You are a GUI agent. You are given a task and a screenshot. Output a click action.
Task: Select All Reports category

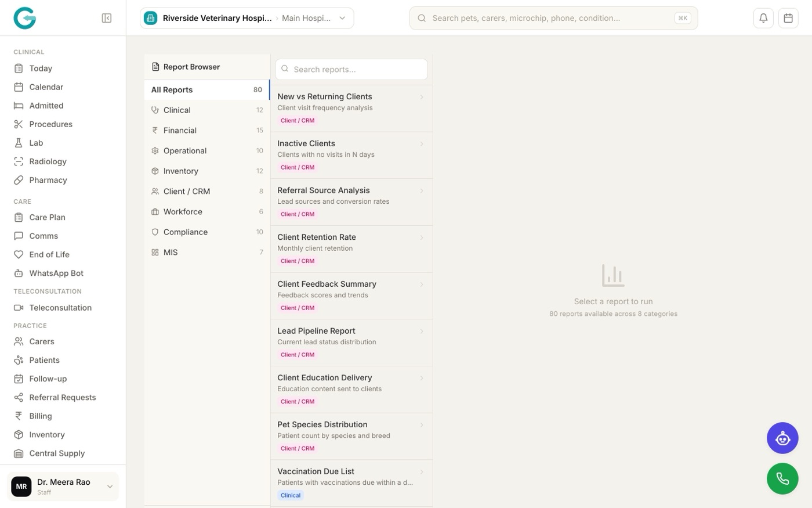click(x=207, y=90)
